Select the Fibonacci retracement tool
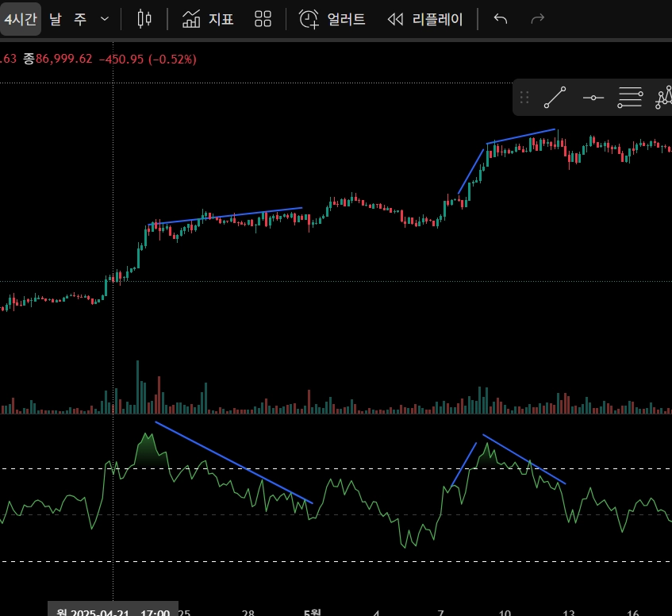This screenshot has width=672, height=616. 630,98
